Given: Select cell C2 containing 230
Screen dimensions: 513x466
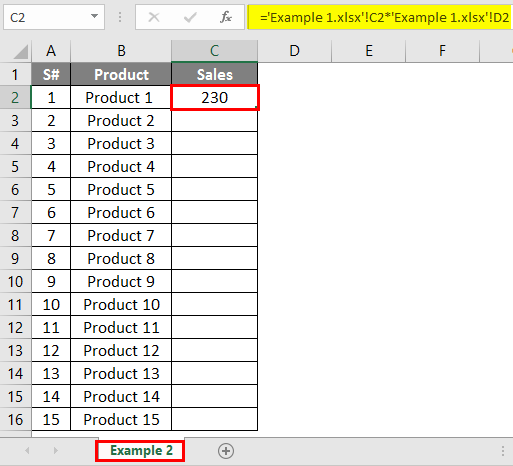Looking at the screenshot, I should [214, 97].
